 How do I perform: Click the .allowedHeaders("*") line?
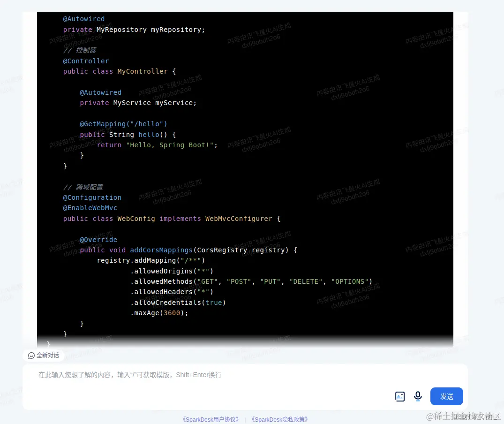(x=172, y=292)
